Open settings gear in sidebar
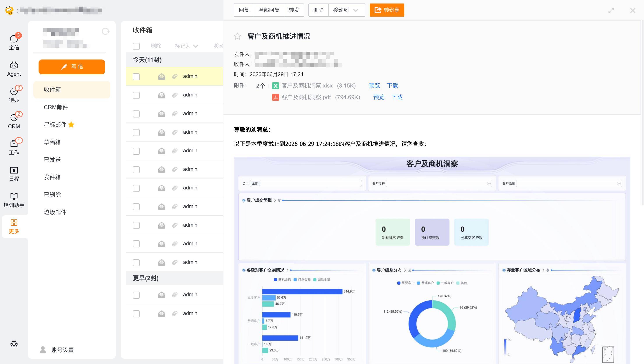644x364 pixels. click(x=14, y=344)
